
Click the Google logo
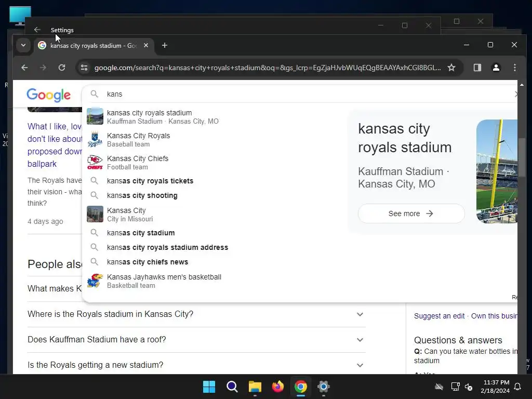(x=48, y=95)
